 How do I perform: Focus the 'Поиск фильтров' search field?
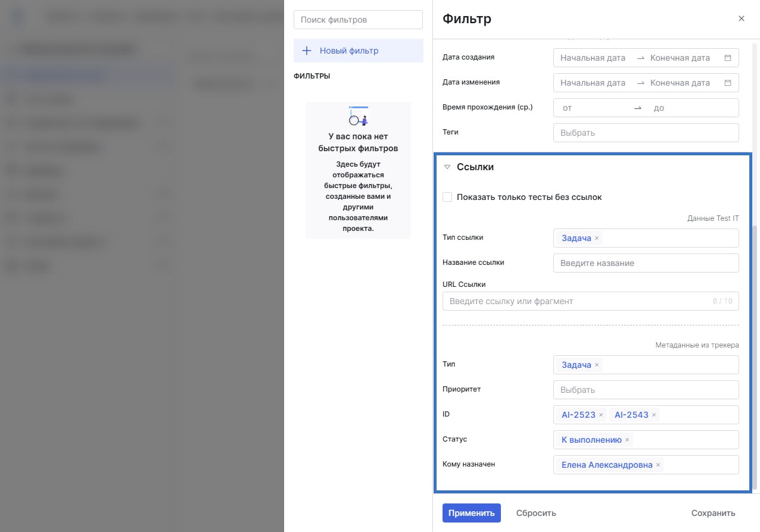click(358, 20)
